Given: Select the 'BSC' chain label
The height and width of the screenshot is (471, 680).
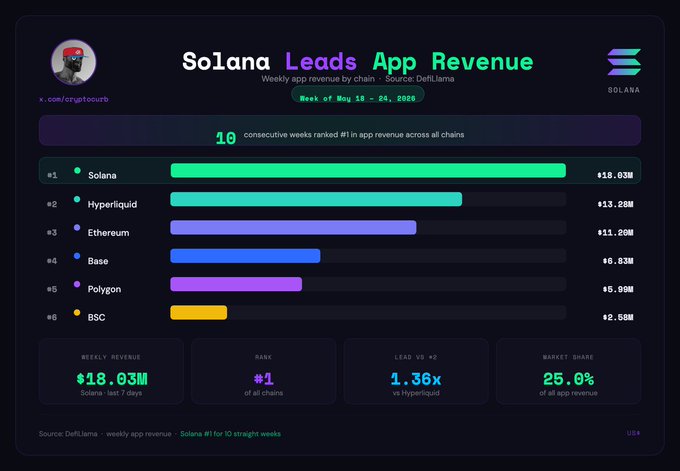Looking at the screenshot, I should point(96,317).
